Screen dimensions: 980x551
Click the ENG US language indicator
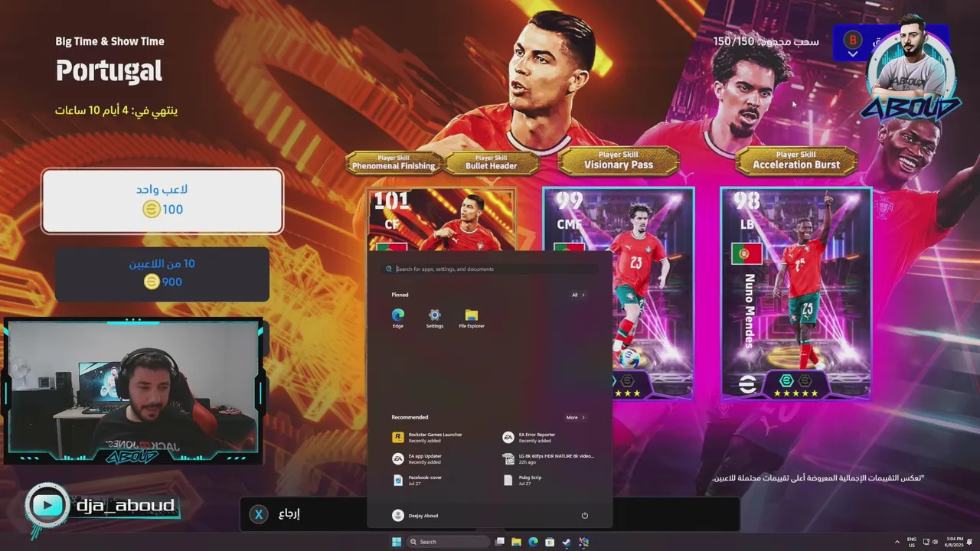click(912, 542)
